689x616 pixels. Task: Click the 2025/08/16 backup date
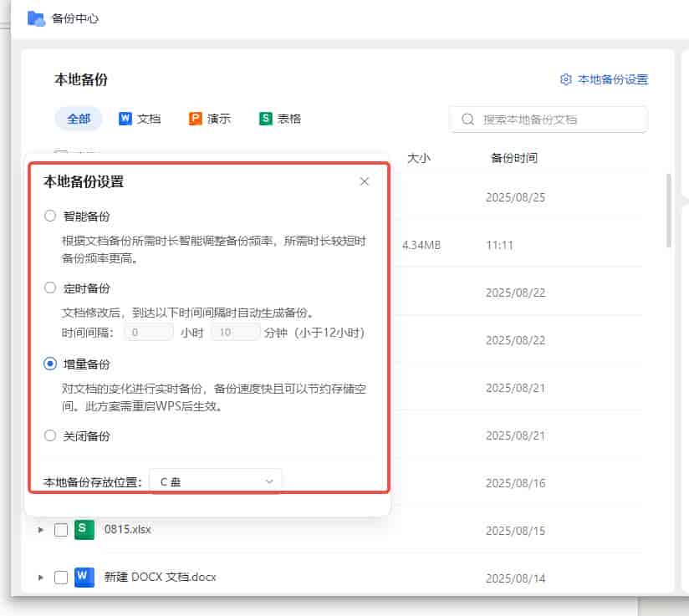tap(515, 483)
